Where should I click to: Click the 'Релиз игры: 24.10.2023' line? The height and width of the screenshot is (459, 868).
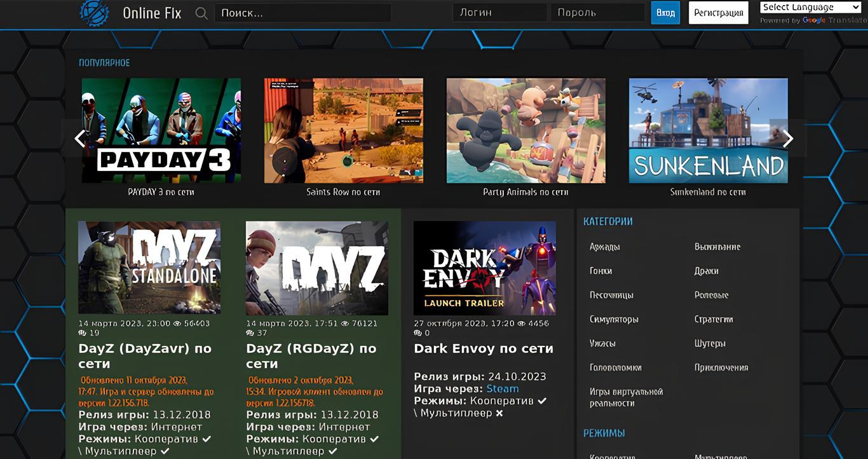point(480,376)
